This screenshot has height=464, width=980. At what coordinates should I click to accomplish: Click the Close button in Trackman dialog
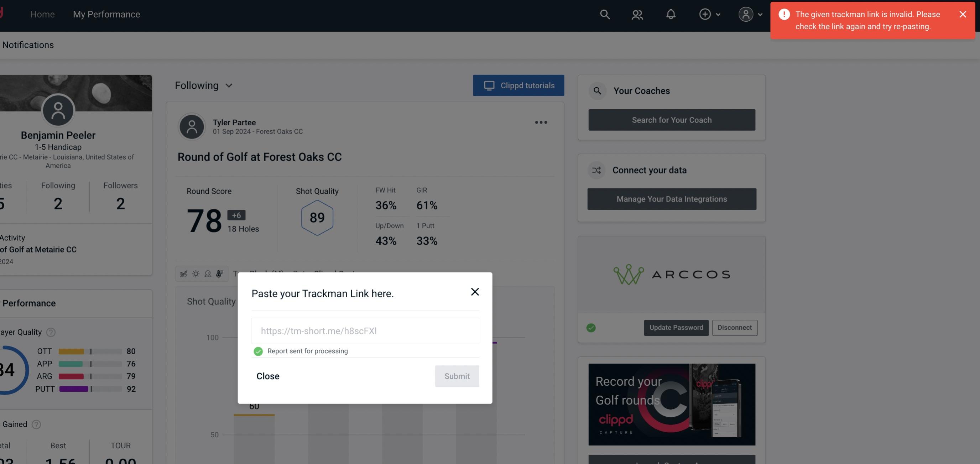(x=268, y=376)
